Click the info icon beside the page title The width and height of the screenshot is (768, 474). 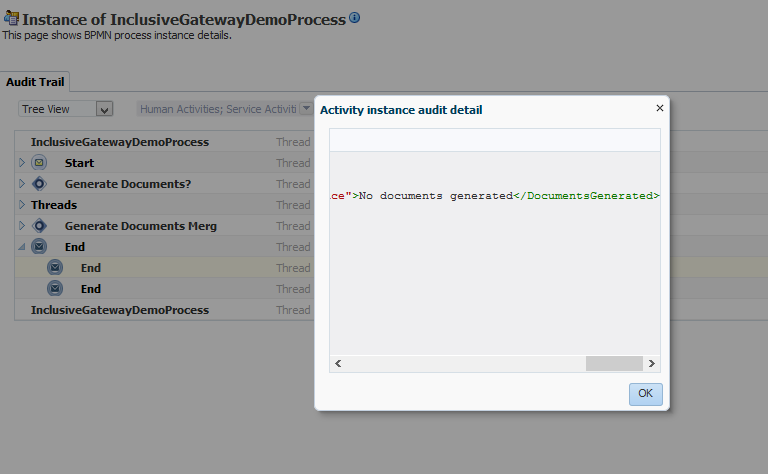click(x=355, y=18)
